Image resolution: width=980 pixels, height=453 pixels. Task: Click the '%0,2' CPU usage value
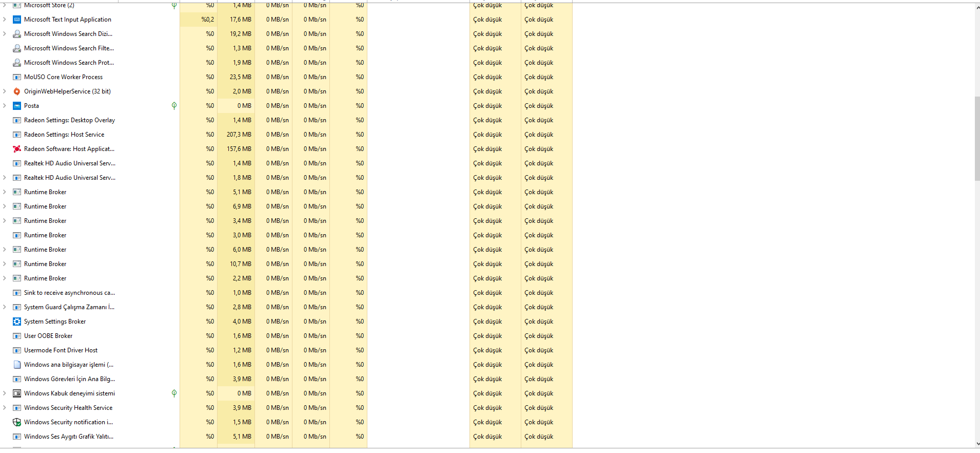[208, 20]
